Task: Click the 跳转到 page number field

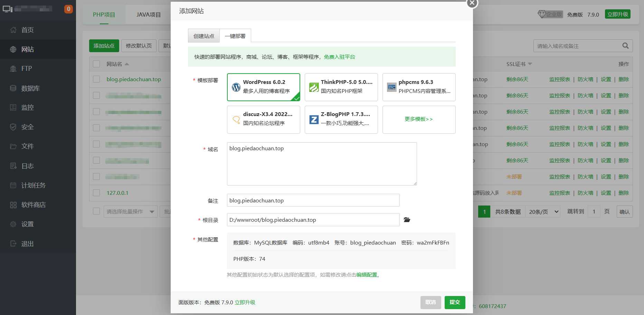Action: pos(594,212)
